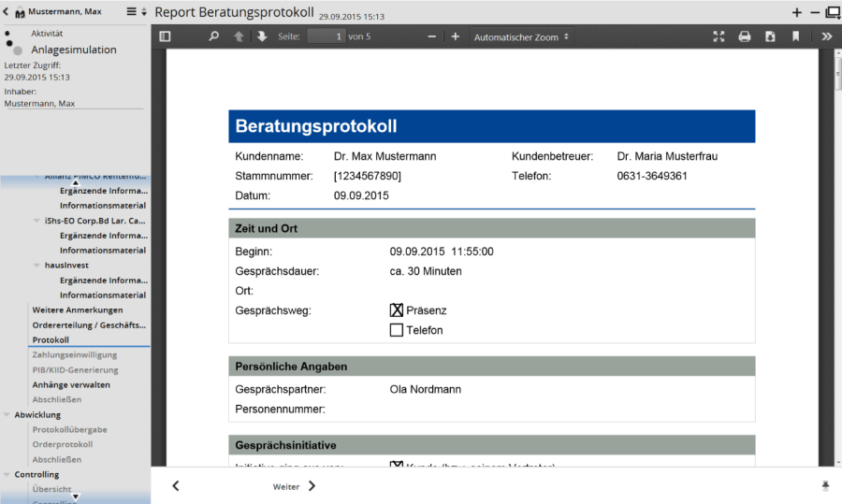
Task: Open the hamburger menu beside Mustermann, Max
Action: click(131, 12)
